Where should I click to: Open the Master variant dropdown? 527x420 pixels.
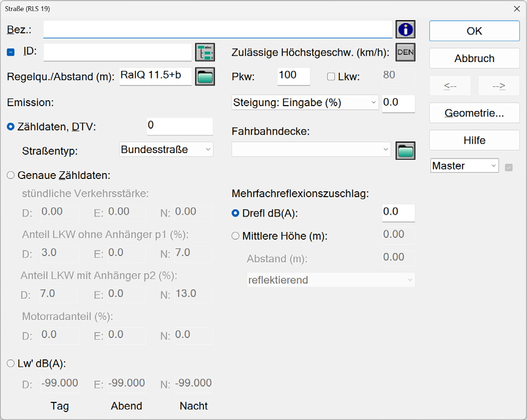pyautogui.click(x=464, y=166)
